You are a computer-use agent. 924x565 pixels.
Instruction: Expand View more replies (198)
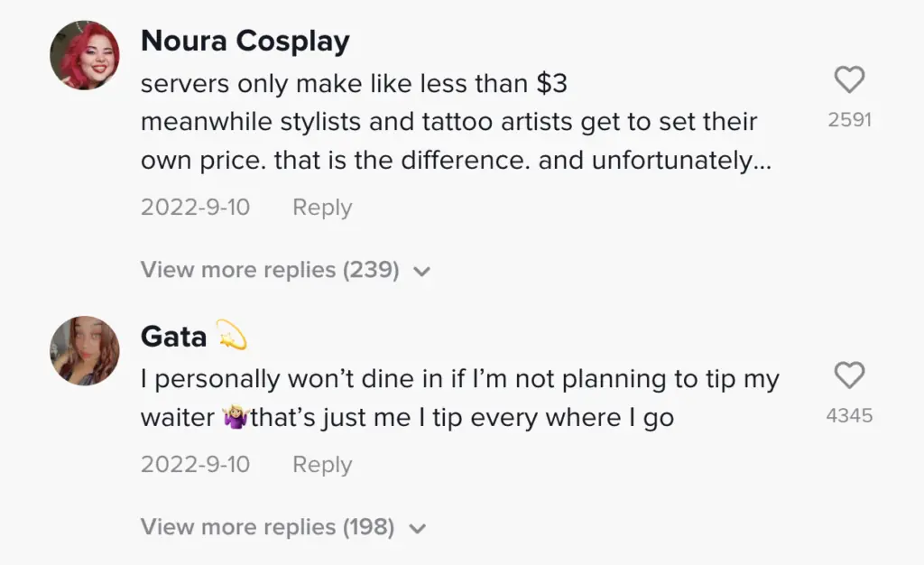pyautogui.click(x=267, y=526)
